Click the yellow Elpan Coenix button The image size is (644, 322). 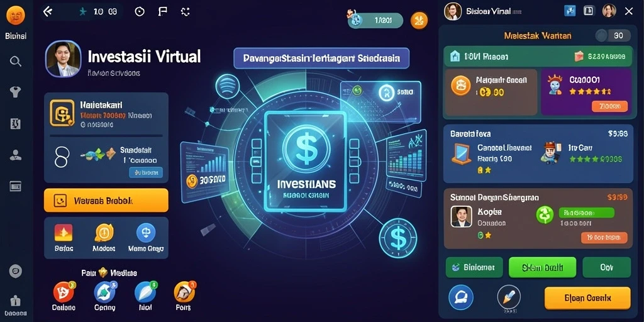click(587, 297)
